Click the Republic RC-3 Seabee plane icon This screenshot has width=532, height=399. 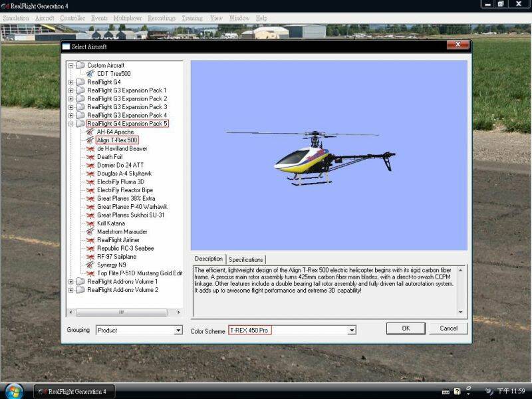coord(90,248)
